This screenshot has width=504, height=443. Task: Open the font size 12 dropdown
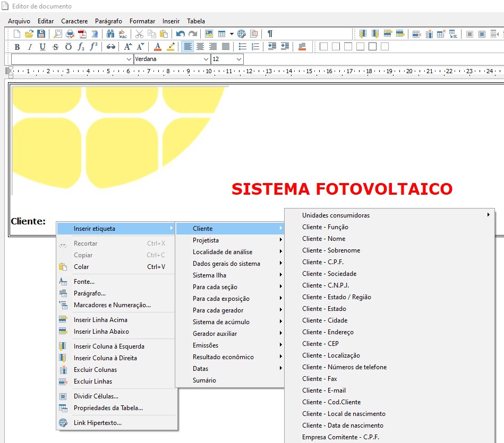[x=238, y=59]
